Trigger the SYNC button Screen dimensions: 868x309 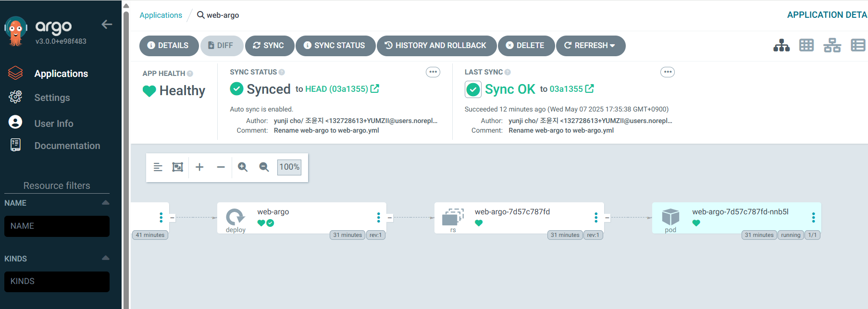269,46
